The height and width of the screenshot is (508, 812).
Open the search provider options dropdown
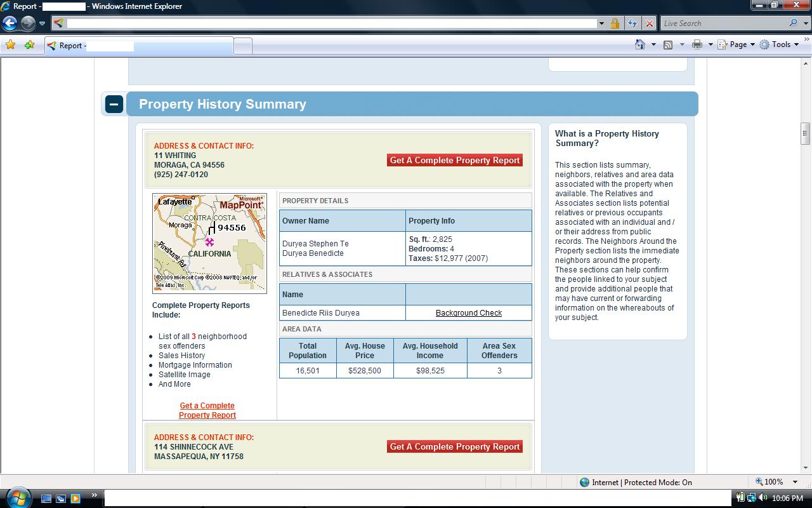tap(804, 23)
